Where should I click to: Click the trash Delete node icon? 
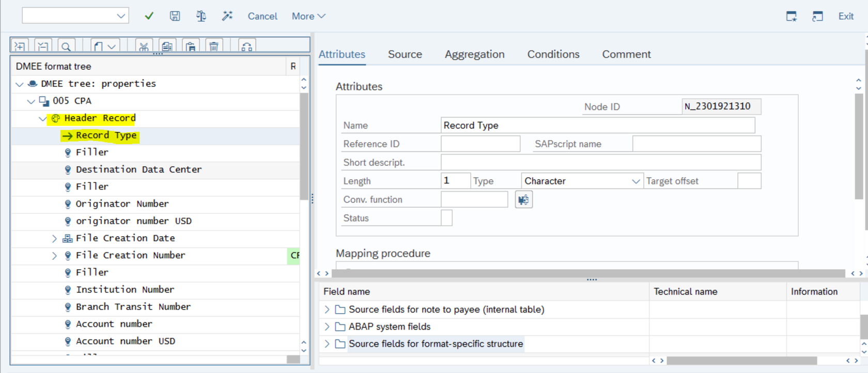(x=214, y=46)
